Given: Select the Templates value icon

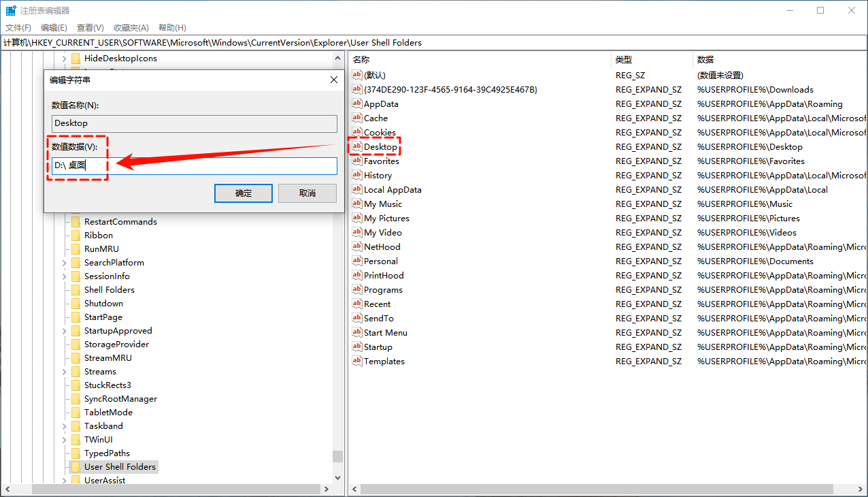Looking at the screenshot, I should click(356, 362).
